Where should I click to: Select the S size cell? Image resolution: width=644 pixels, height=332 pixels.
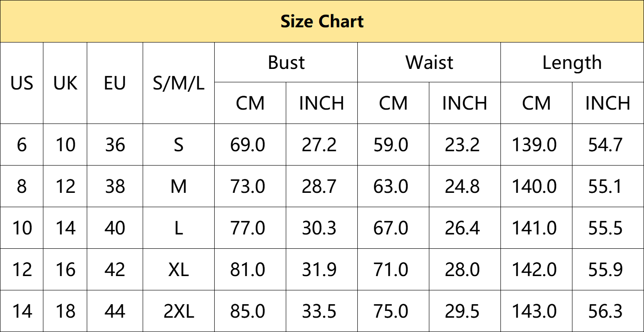click(x=179, y=145)
